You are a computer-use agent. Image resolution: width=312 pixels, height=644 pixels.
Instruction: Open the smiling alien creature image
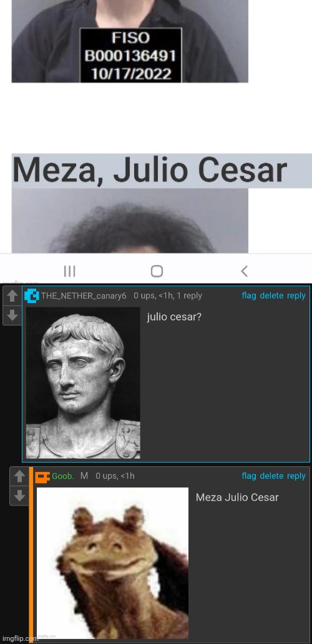pos(113,563)
